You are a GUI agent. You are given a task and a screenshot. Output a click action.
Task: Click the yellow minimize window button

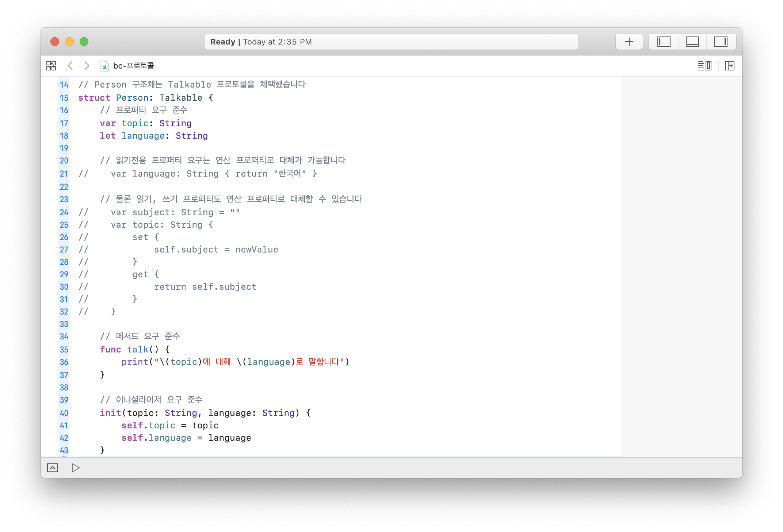pyautogui.click(x=69, y=42)
